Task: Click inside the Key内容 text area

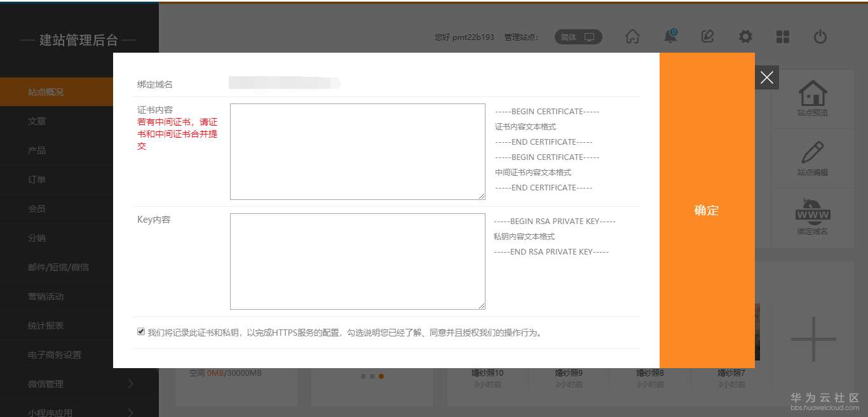Action: point(357,260)
